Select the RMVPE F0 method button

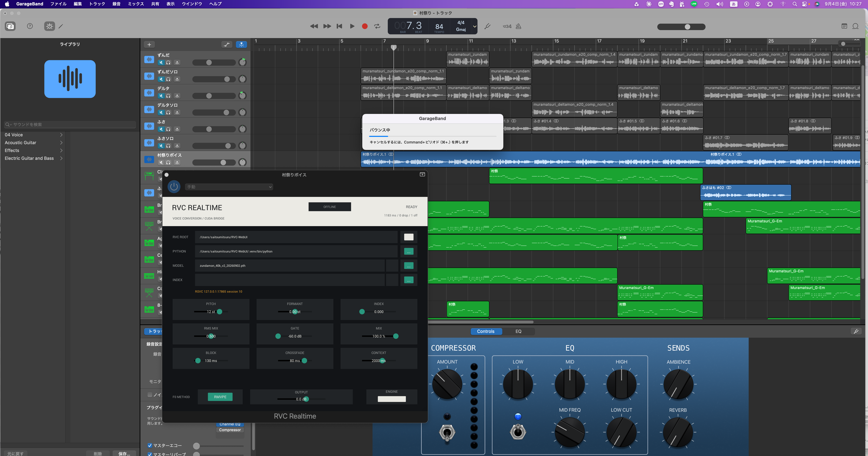coord(220,397)
